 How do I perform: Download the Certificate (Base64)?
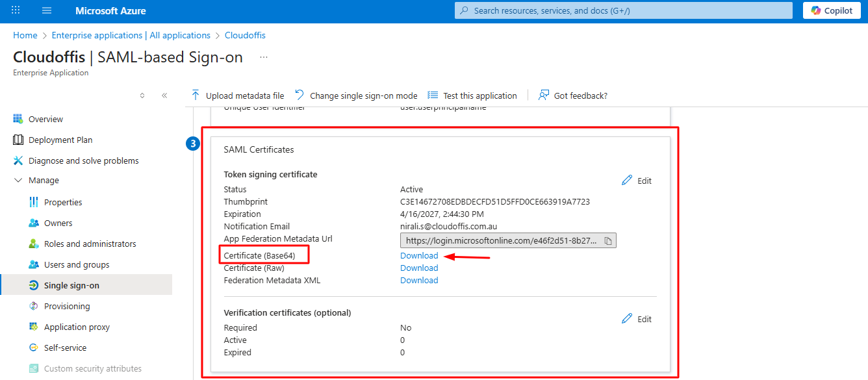419,255
